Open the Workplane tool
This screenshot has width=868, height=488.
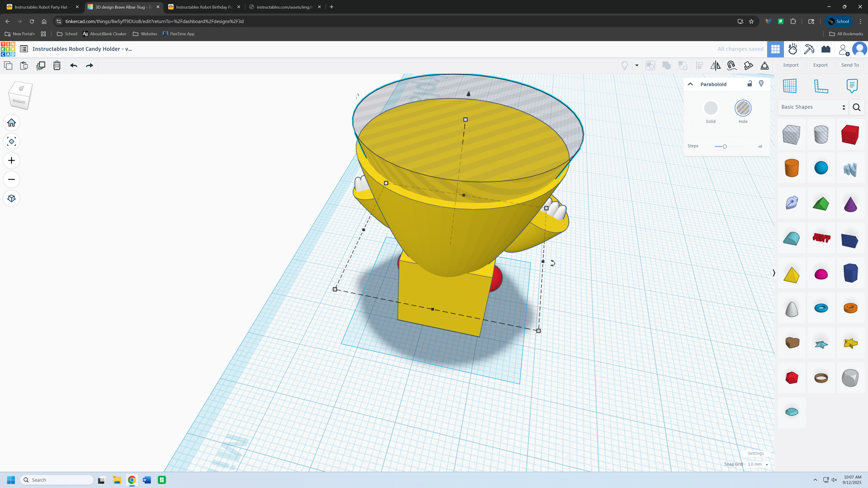(790, 86)
